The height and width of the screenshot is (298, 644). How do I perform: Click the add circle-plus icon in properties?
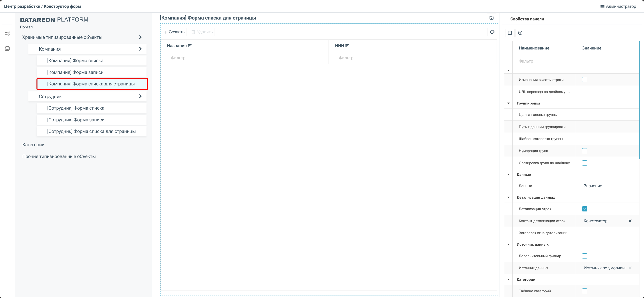(520, 33)
